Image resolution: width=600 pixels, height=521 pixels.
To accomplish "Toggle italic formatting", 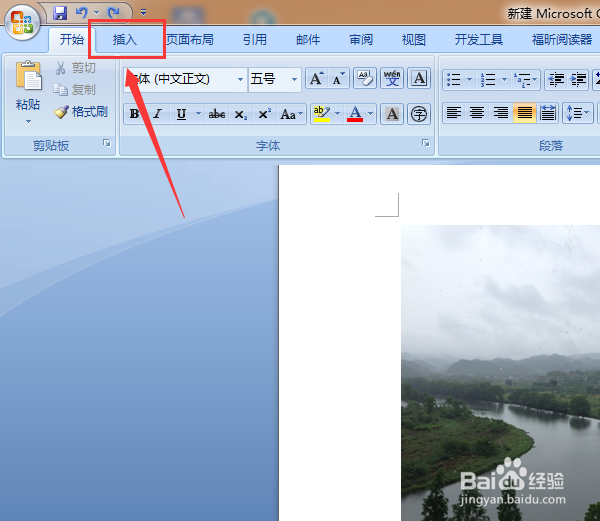I will 158,114.
